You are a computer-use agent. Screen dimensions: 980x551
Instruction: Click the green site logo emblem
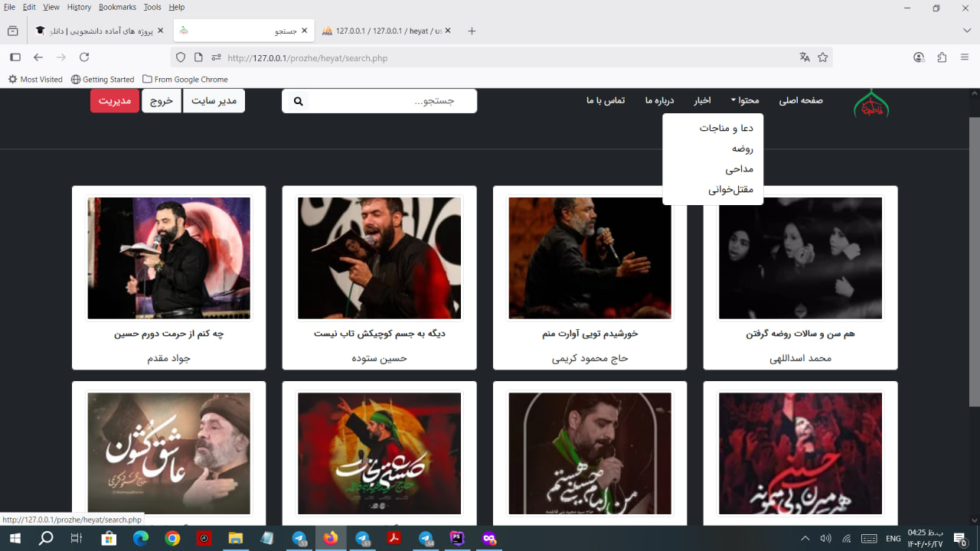point(871,104)
